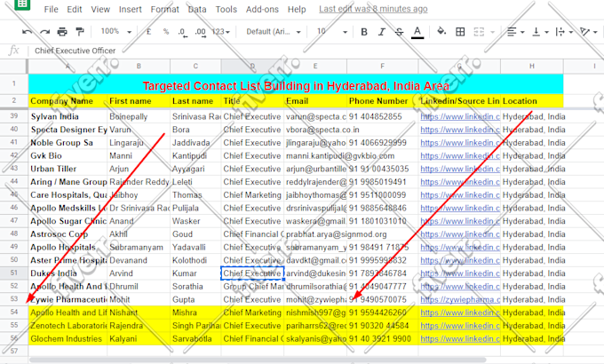
Task: Select the Company Name header cell
Action: [x=68, y=101]
